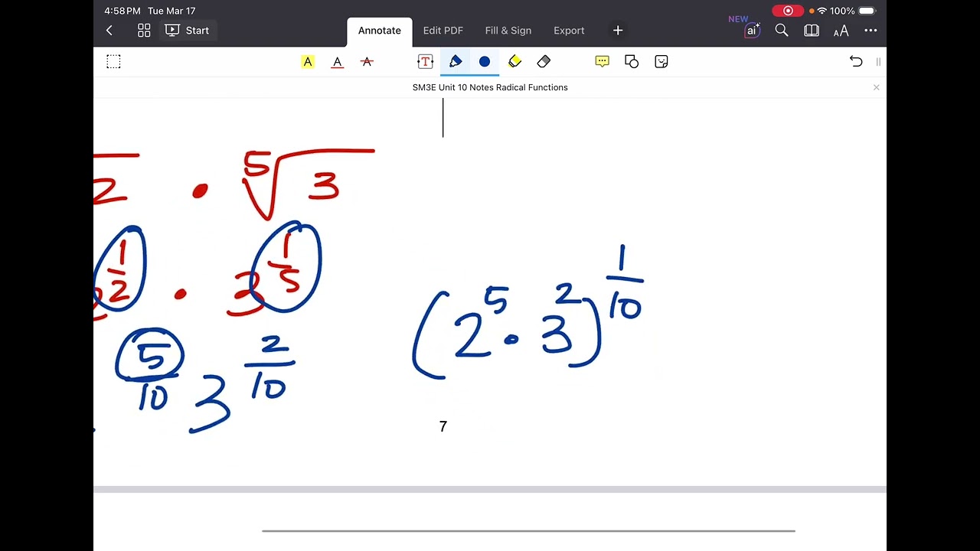Go back with the left chevron

pos(109,31)
